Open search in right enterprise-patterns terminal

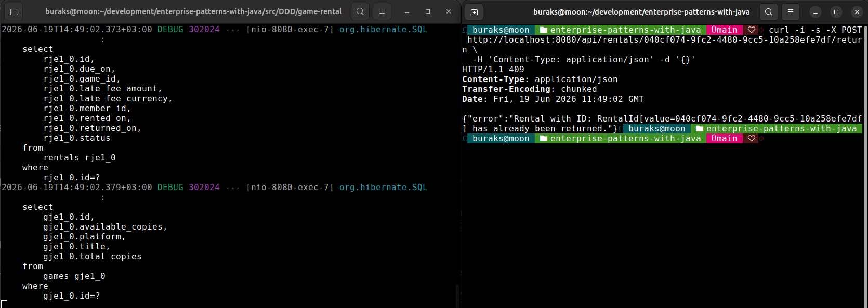(769, 11)
